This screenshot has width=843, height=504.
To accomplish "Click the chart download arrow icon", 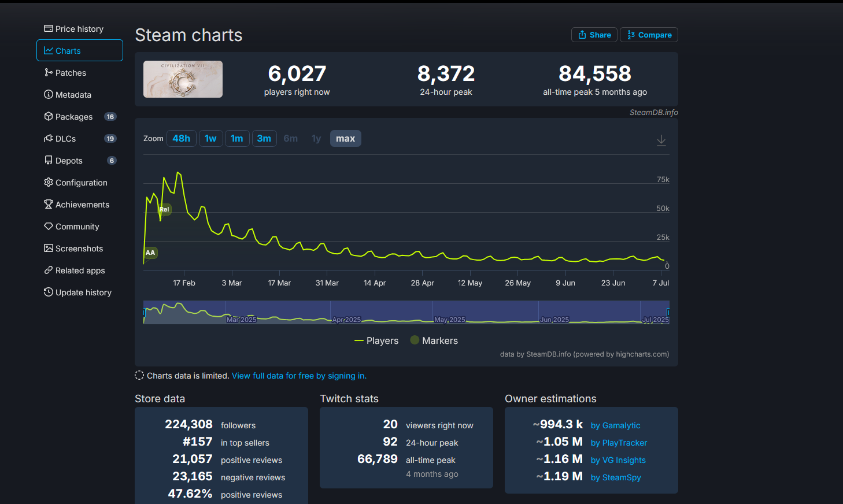I will [x=661, y=140].
